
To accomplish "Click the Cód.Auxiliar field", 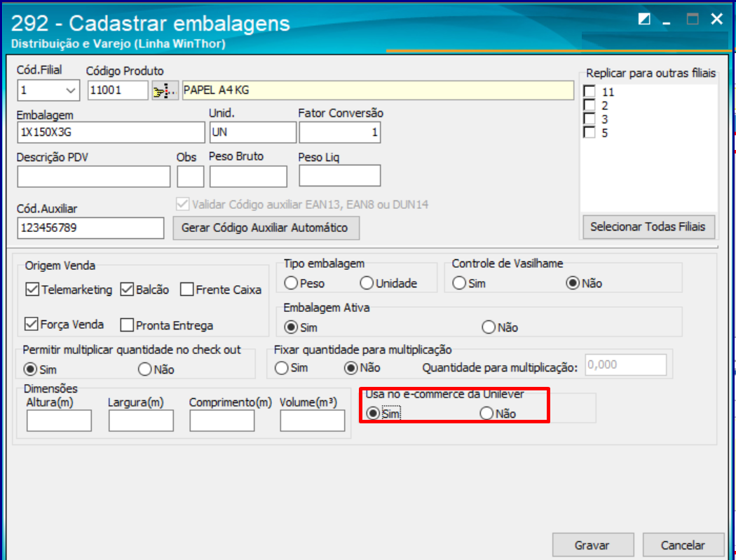I will pyautogui.click(x=90, y=228).
